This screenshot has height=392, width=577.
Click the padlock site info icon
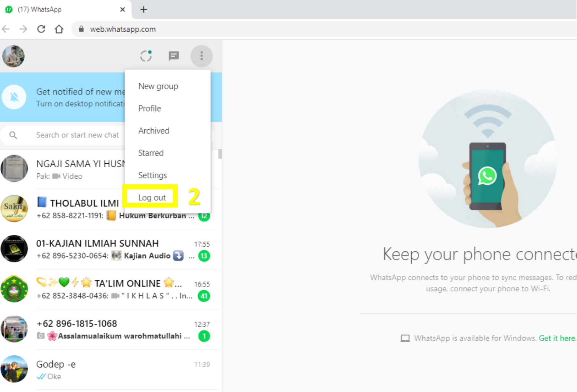81,29
